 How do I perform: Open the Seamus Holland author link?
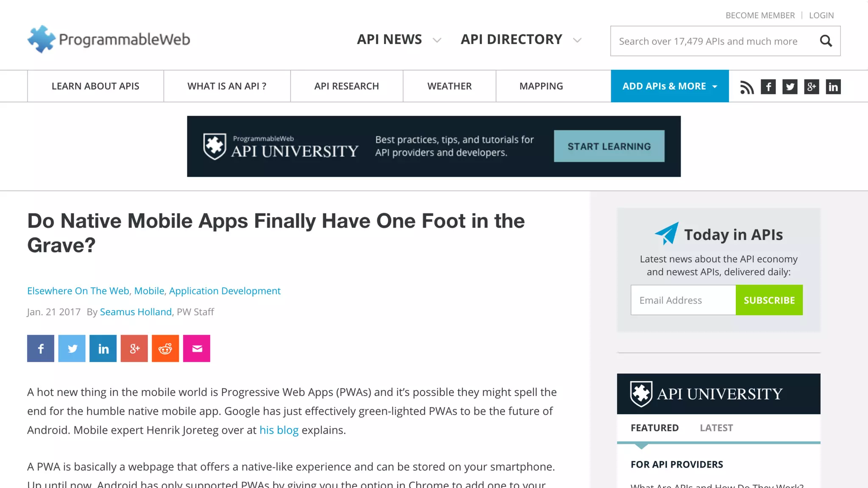(136, 312)
